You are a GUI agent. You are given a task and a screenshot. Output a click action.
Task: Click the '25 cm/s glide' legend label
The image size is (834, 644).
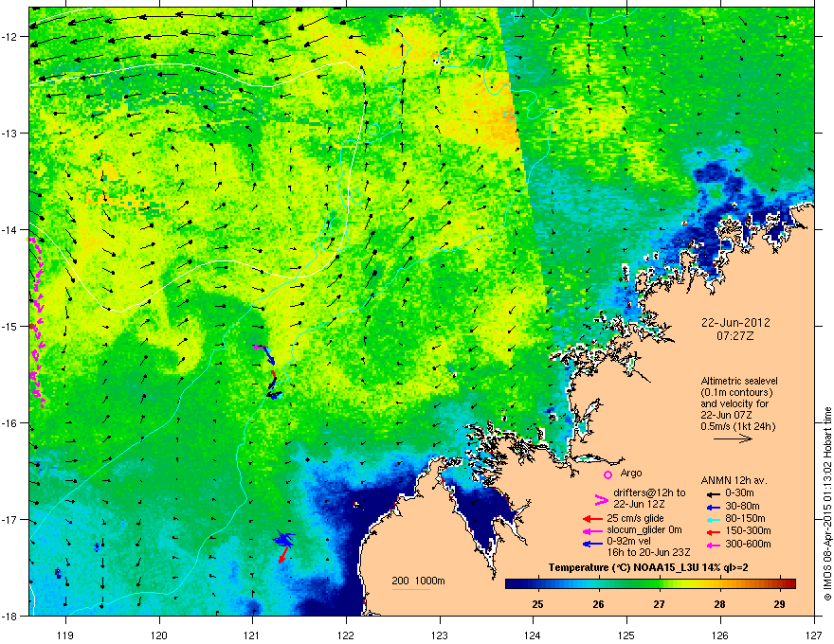[x=635, y=518]
